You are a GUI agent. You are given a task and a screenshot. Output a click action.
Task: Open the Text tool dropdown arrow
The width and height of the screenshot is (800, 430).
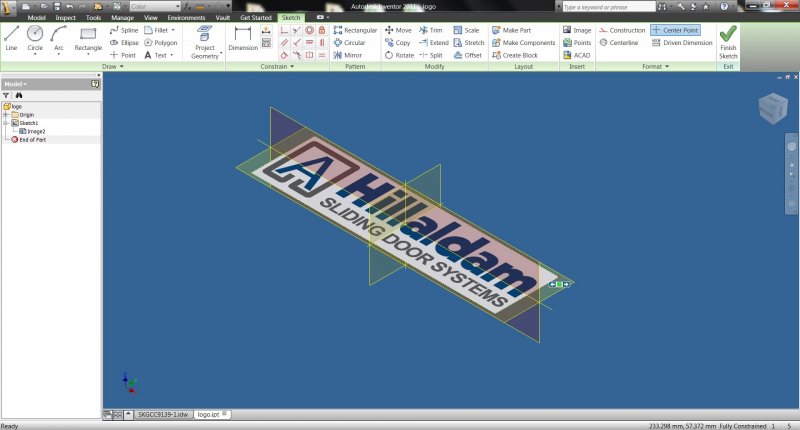pyautogui.click(x=171, y=55)
